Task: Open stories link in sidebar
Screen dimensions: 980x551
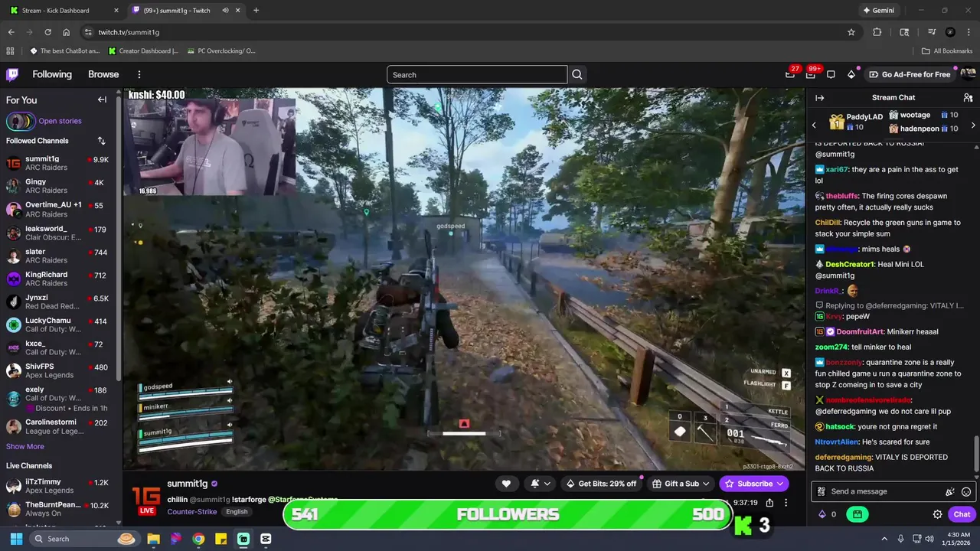Action: point(60,121)
